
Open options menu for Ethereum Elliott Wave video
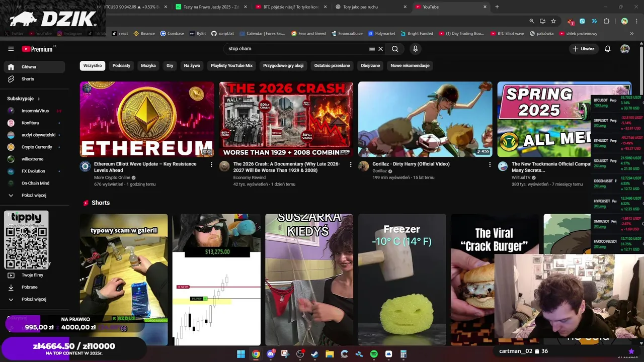click(x=211, y=164)
